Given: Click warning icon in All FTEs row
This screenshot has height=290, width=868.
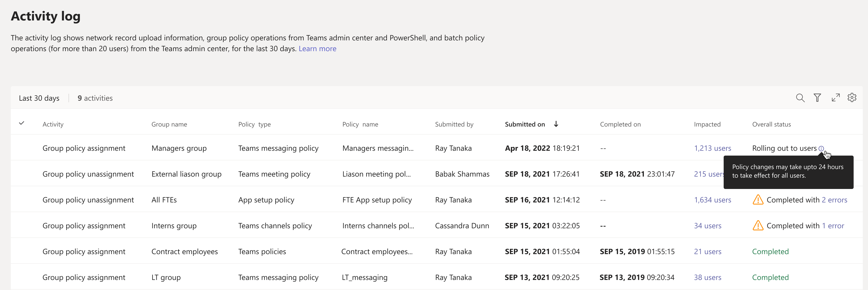Looking at the screenshot, I should 758,200.
